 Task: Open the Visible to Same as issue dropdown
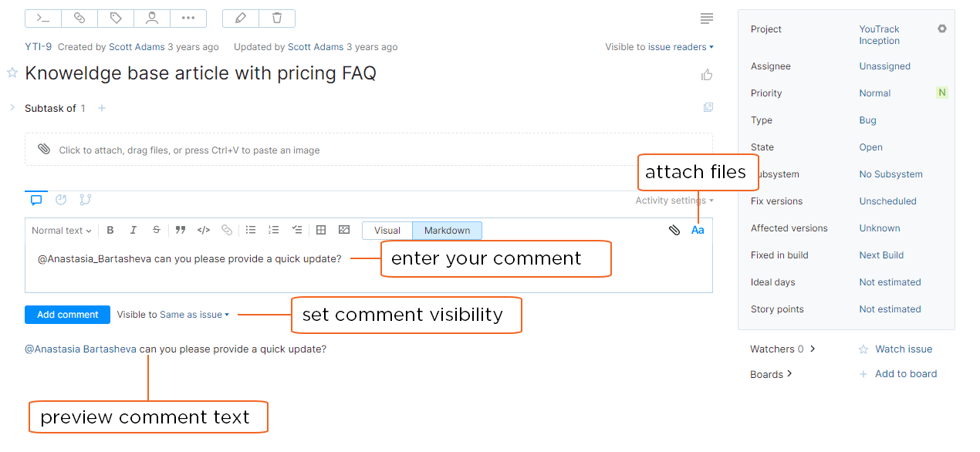pyautogui.click(x=194, y=315)
